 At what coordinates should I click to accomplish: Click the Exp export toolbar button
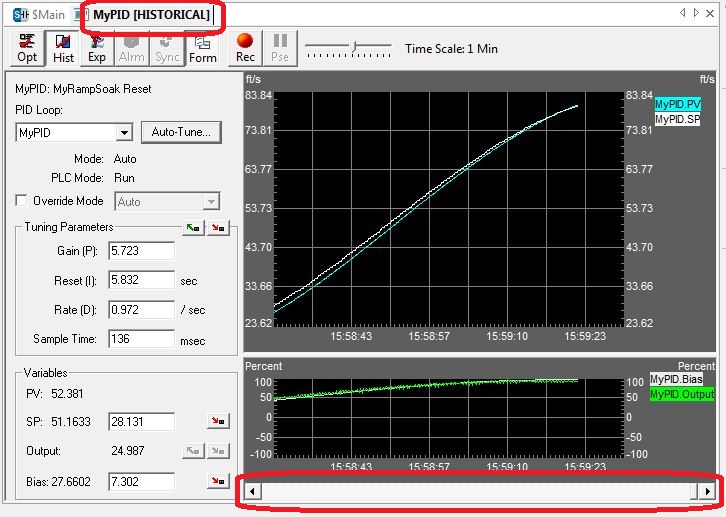[97, 48]
